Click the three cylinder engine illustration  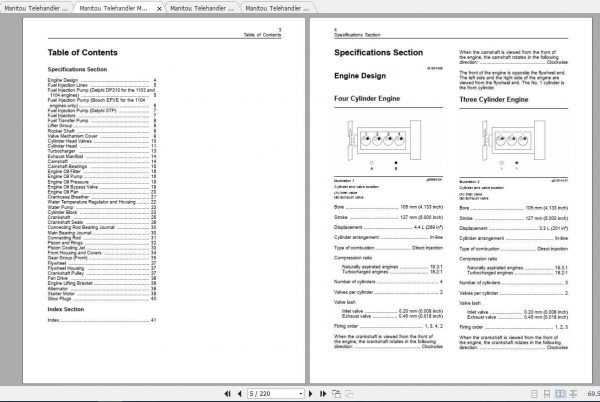513,144
